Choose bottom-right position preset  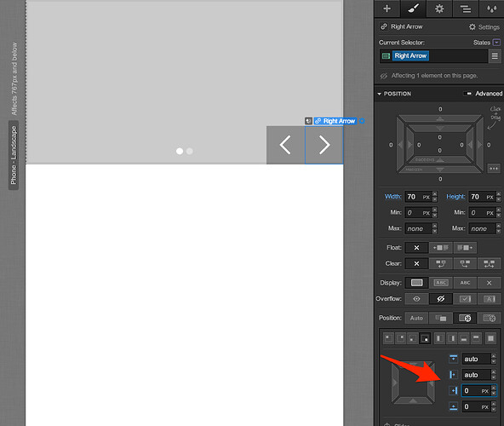click(x=425, y=338)
